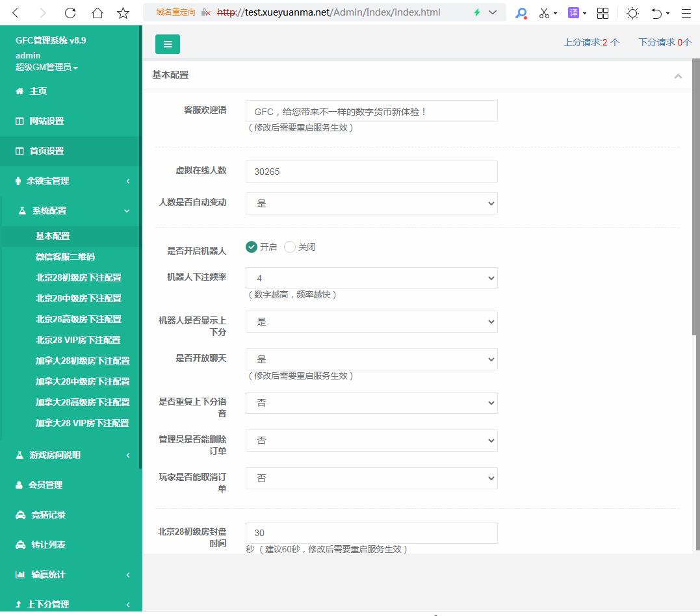Collapse the 基本配置 panel chevron
Viewport: 700px width, 616px height.
pyautogui.click(x=678, y=76)
